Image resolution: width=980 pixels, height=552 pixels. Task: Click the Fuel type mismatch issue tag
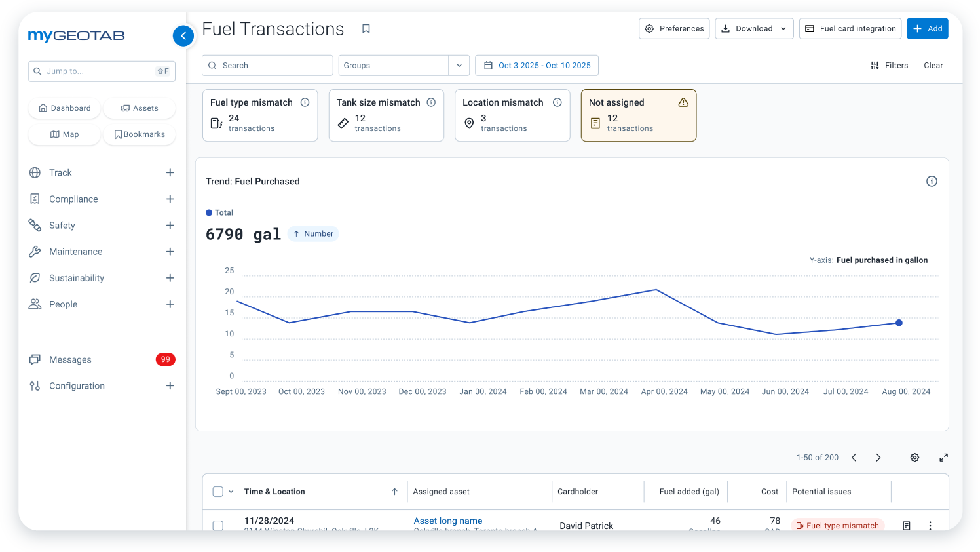click(838, 526)
